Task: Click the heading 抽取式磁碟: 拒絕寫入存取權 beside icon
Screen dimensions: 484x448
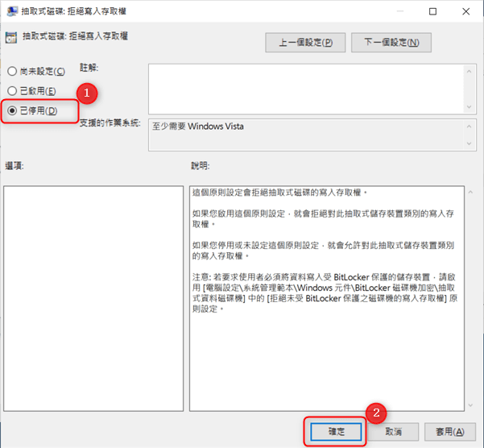Action: click(75, 36)
